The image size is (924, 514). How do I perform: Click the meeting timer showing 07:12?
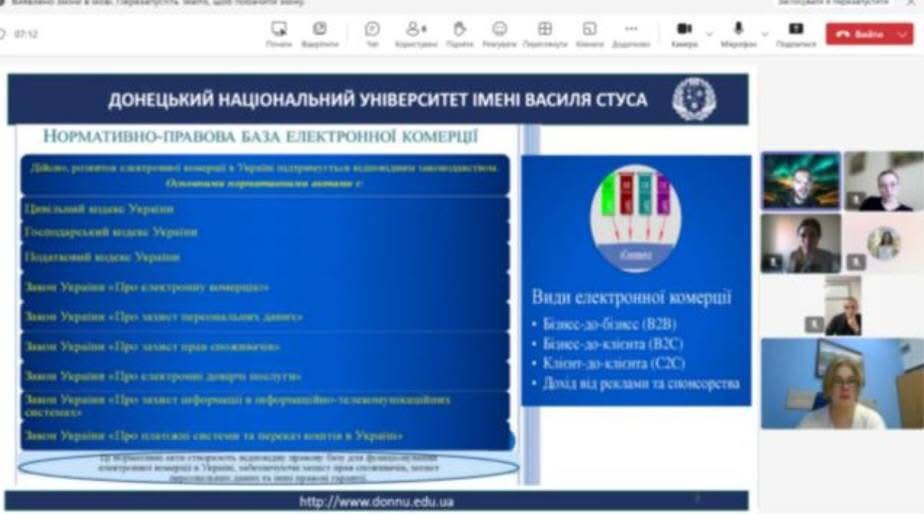pyautogui.click(x=26, y=34)
